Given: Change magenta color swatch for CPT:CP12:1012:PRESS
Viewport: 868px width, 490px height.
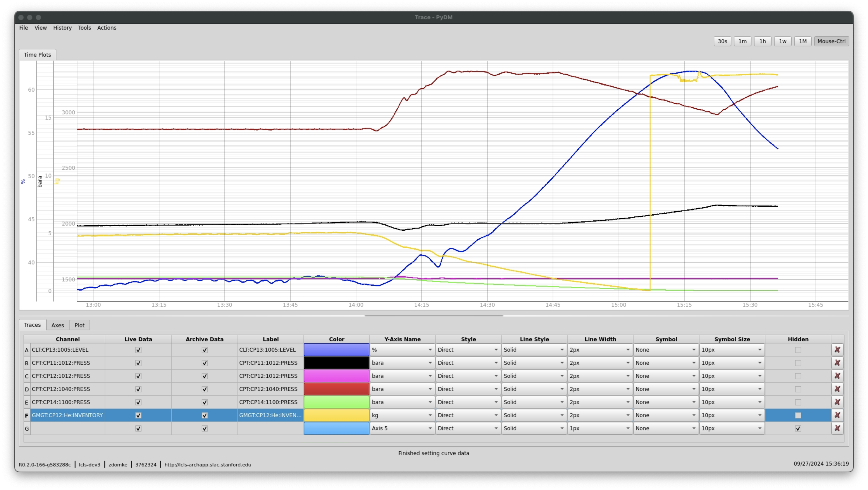Looking at the screenshot, I should pos(336,376).
